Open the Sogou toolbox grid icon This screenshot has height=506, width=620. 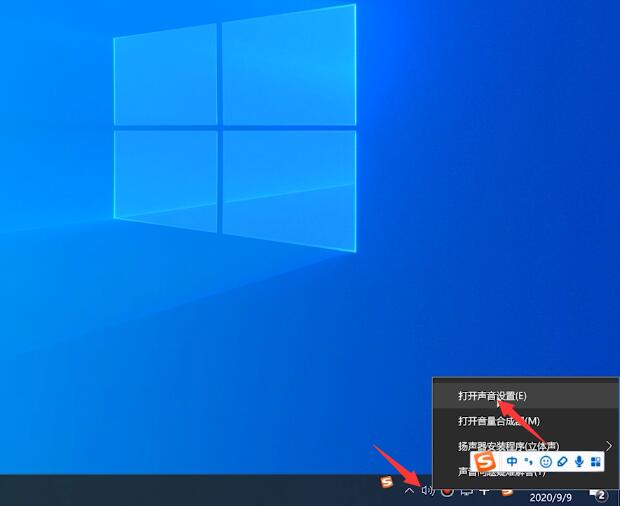pos(595,461)
